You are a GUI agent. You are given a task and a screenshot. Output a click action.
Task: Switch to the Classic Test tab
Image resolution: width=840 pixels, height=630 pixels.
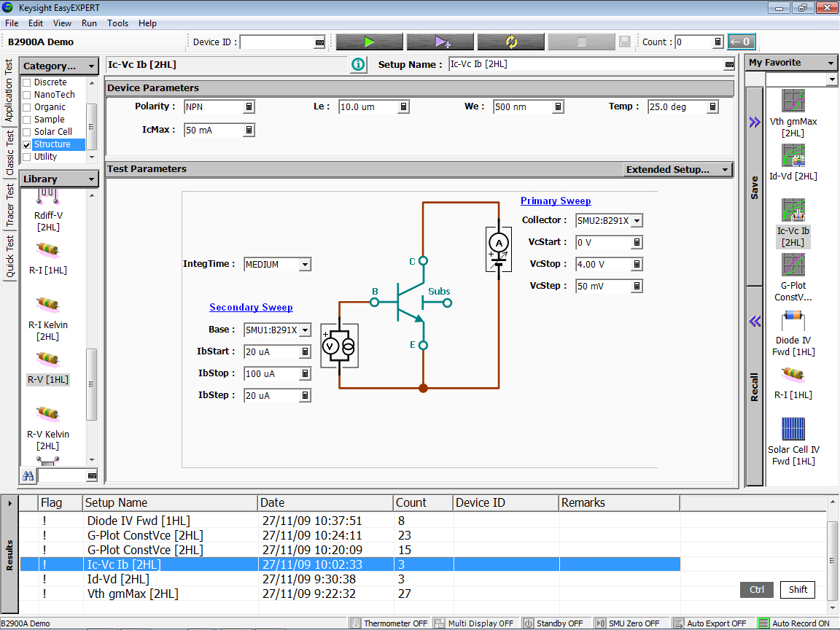pos(9,154)
